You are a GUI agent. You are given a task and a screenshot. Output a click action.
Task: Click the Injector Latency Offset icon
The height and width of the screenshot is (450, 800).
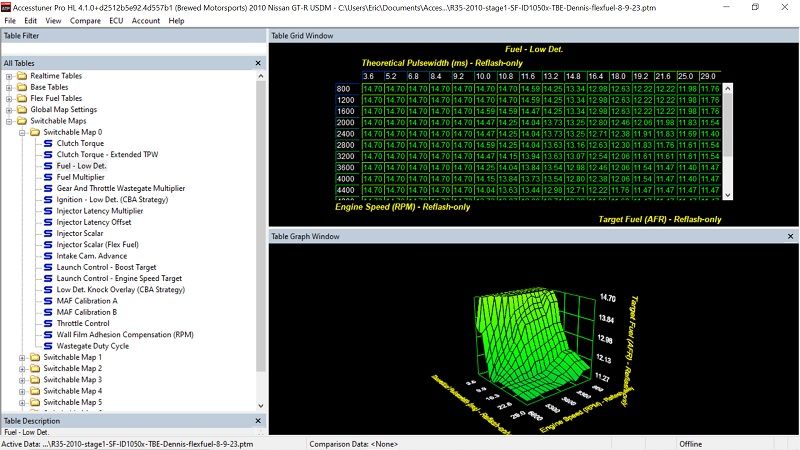(48, 222)
